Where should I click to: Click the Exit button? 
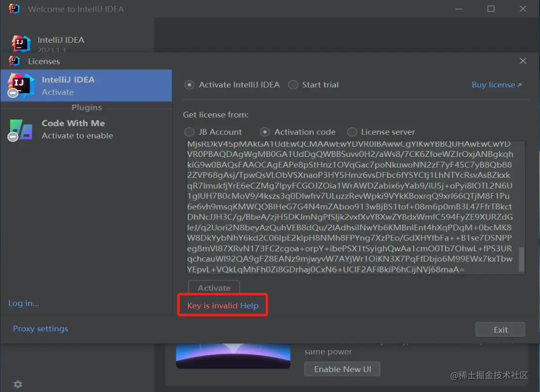coord(500,330)
